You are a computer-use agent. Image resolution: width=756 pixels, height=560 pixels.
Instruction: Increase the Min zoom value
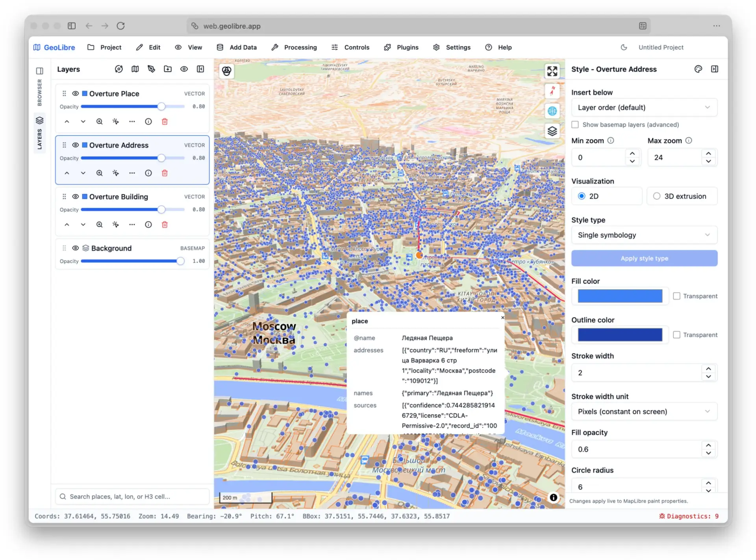632,154
